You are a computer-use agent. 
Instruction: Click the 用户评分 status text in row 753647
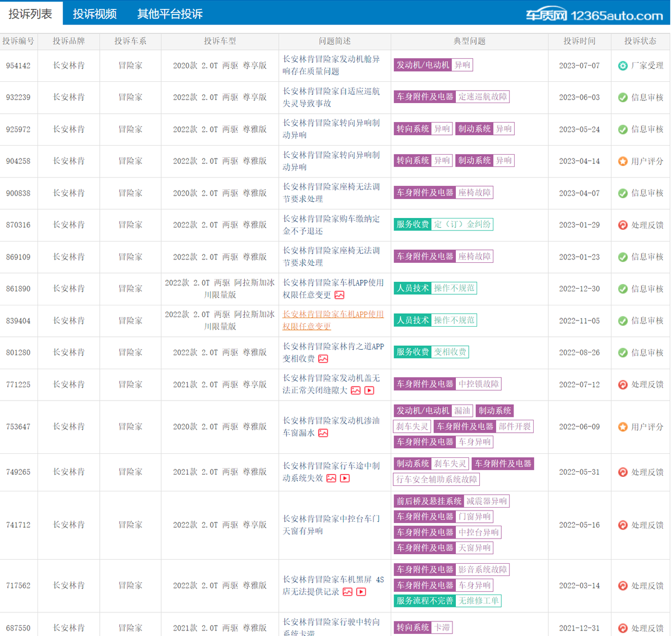click(647, 427)
